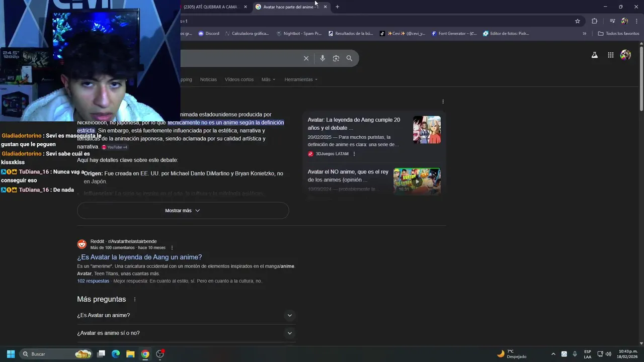Show more bookmarks with the double chevron
644x362 pixels.
pyautogui.click(x=584, y=34)
